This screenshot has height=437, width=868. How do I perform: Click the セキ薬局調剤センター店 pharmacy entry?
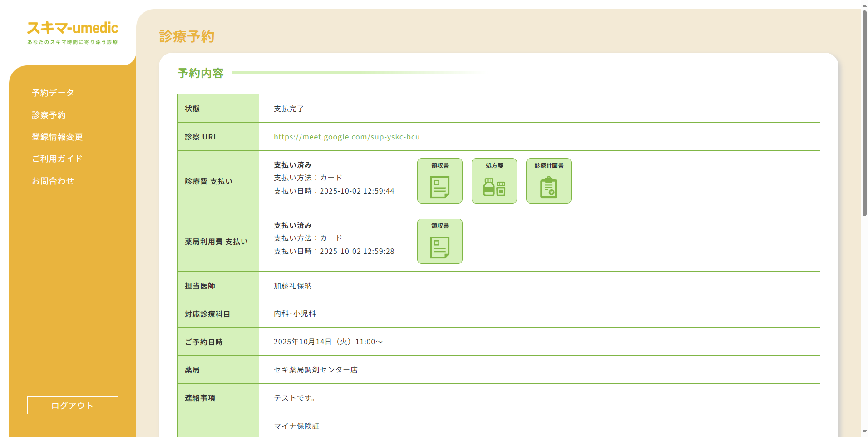(316, 369)
